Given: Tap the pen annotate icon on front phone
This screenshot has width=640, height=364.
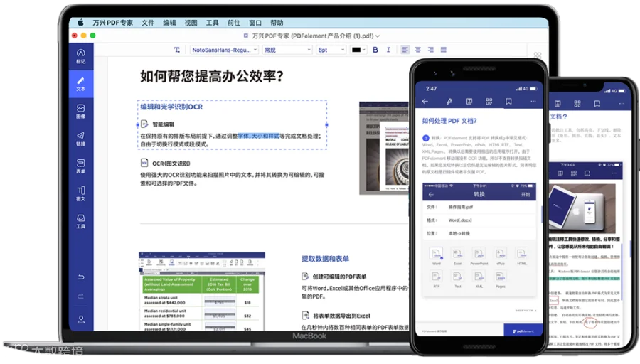Looking at the screenshot, I should pyautogui.click(x=449, y=101).
